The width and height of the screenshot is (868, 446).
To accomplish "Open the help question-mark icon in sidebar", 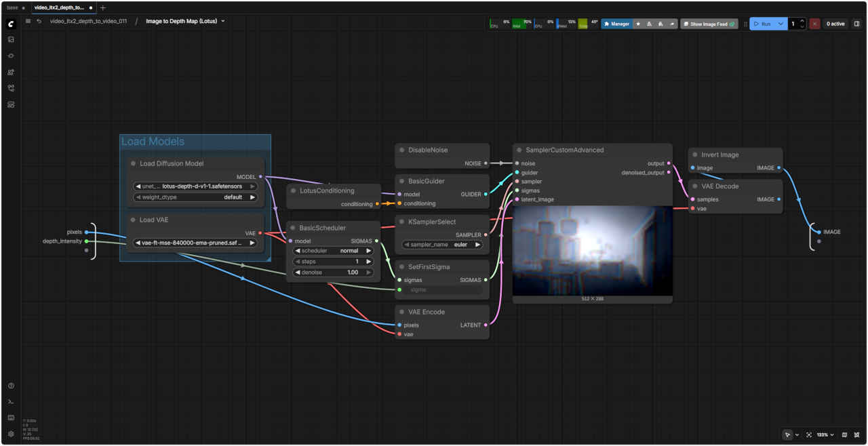I will [11, 386].
